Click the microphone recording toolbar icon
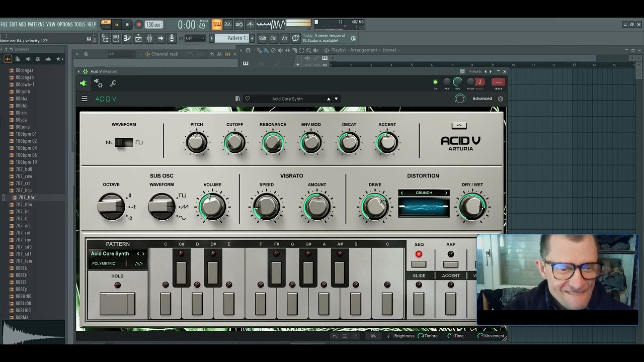This screenshot has width=644, height=362. pos(172,38)
